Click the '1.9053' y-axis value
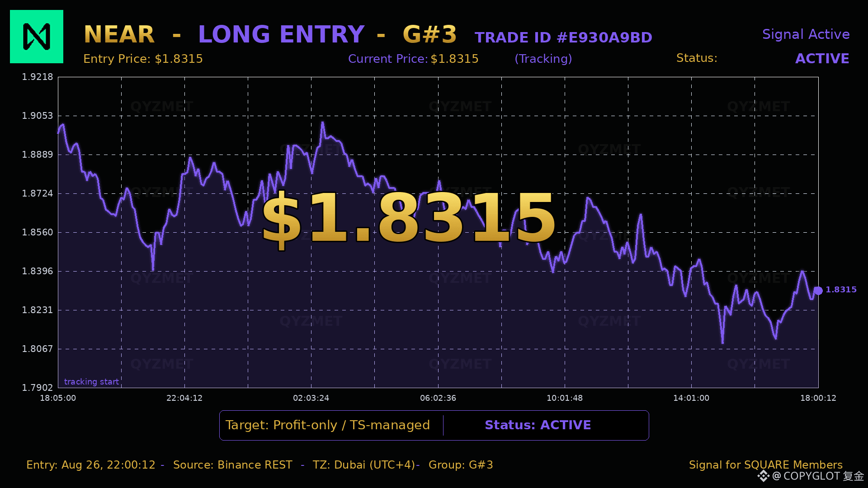This screenshot has height=488, width=868. 38,116
